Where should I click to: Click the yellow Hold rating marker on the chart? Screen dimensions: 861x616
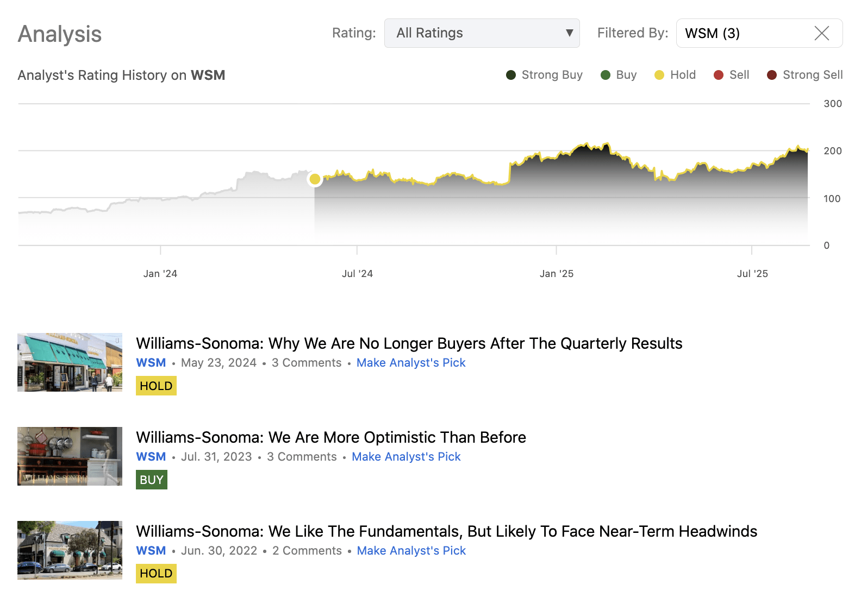point(315,179)
